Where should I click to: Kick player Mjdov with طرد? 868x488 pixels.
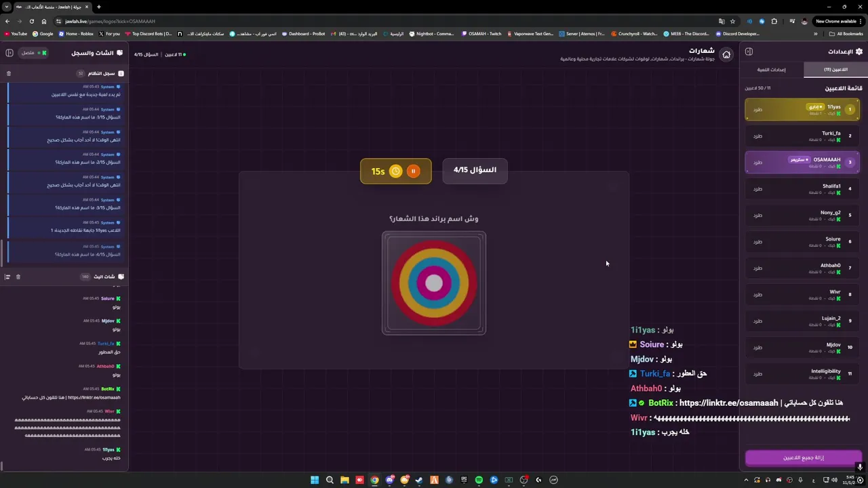click(757, 348)
